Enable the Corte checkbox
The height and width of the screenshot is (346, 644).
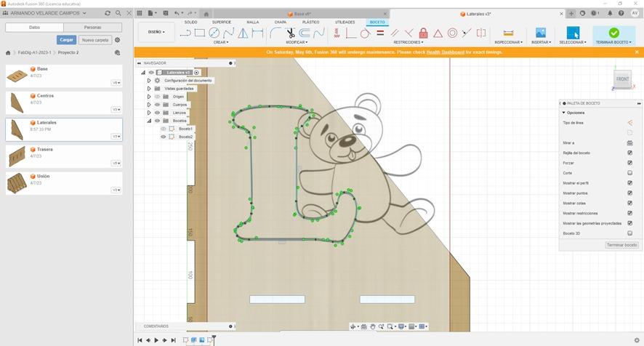pos(629,173)
